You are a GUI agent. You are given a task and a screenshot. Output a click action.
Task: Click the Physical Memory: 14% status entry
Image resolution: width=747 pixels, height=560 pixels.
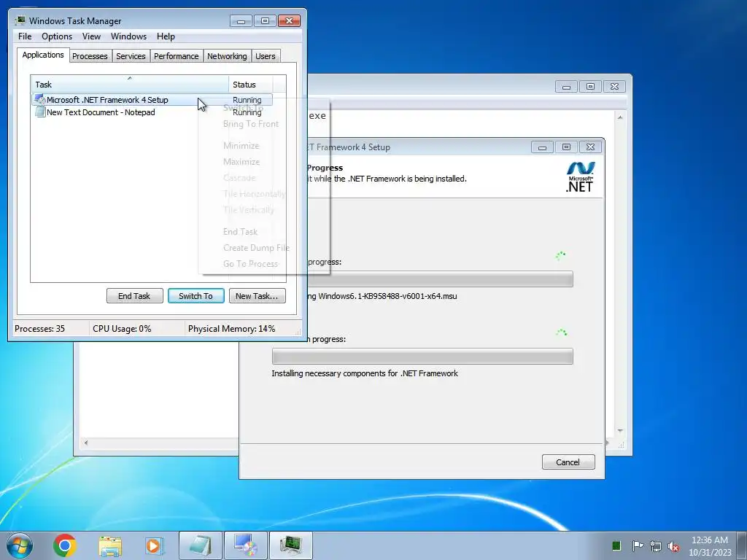click(231, 329)
